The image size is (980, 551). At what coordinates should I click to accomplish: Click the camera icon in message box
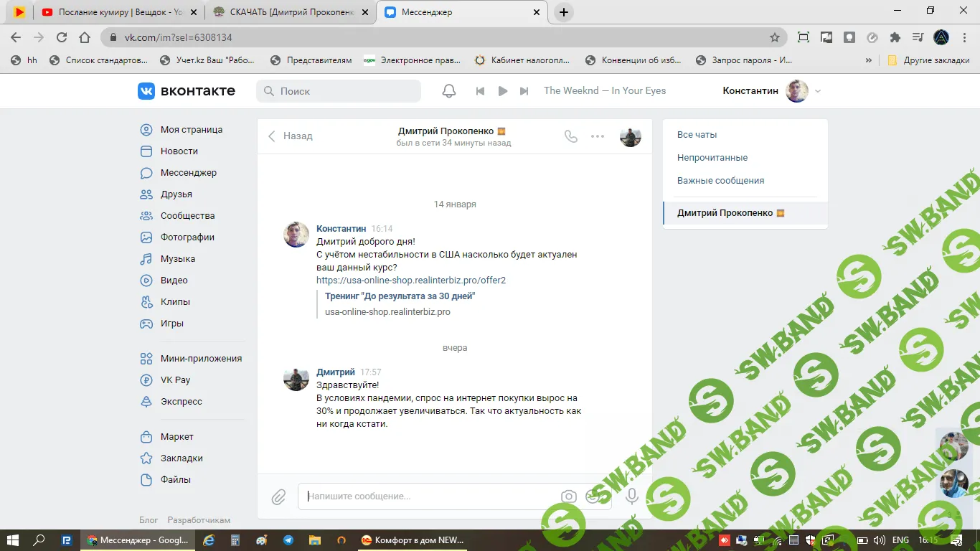tap(569, 496)
